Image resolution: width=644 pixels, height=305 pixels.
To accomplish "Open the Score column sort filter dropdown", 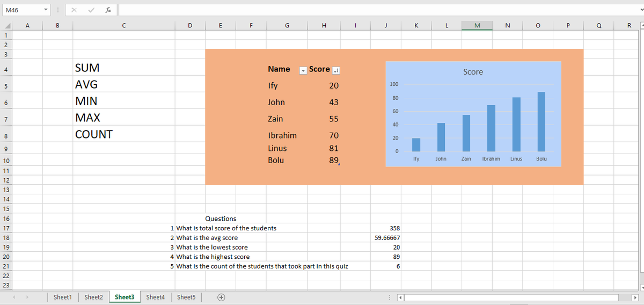I will coord(336,70).
